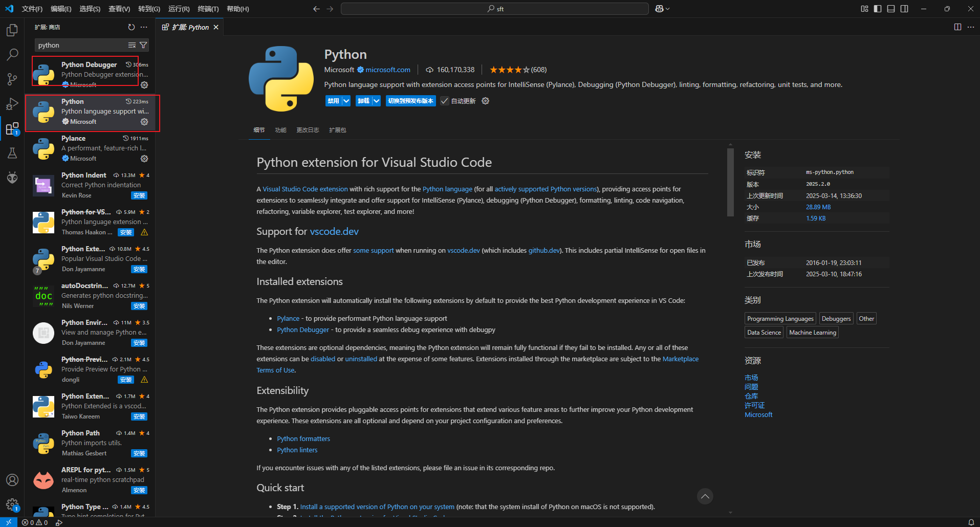980x527 pixels.
Task: Open the Search view in activity bar
Action: click(12, 55)
